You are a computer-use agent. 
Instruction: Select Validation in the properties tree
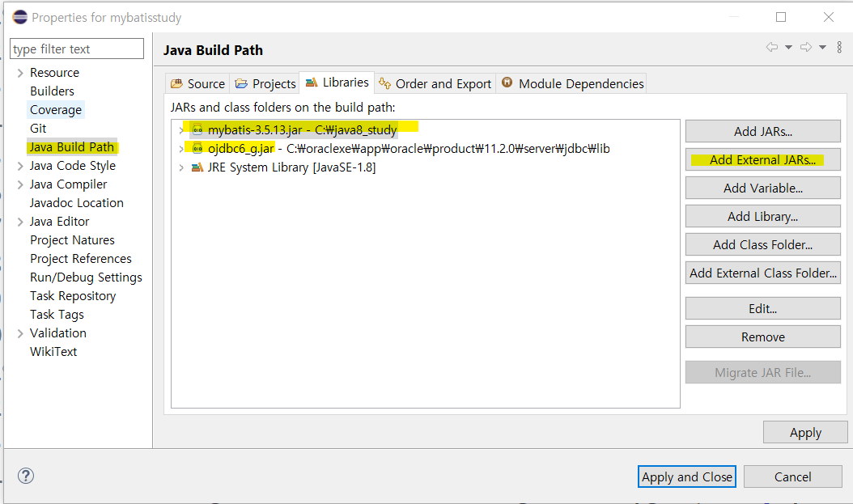pos(58,333)
